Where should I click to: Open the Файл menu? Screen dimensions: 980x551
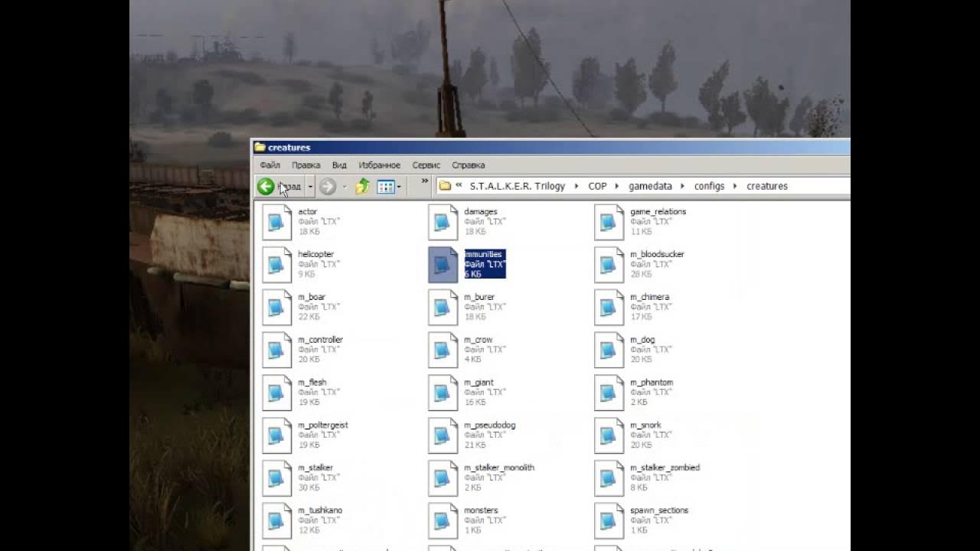pos(269,165)
